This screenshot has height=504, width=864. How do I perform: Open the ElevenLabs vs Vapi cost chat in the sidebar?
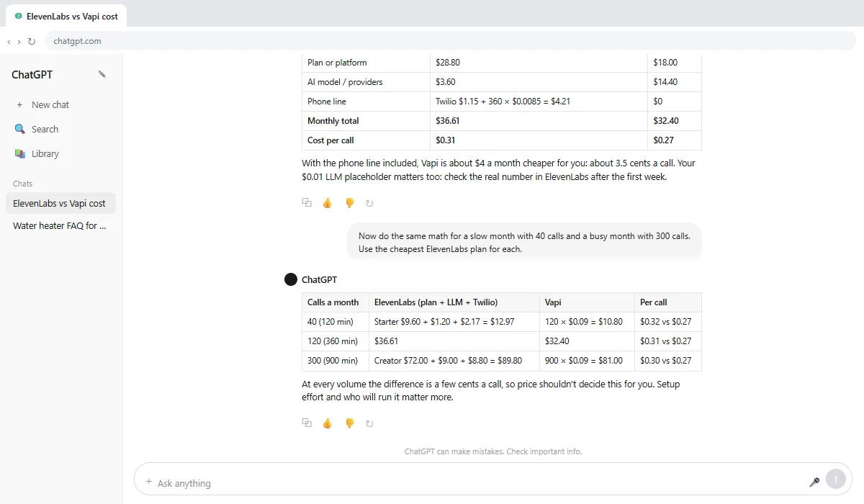point(60,203)
